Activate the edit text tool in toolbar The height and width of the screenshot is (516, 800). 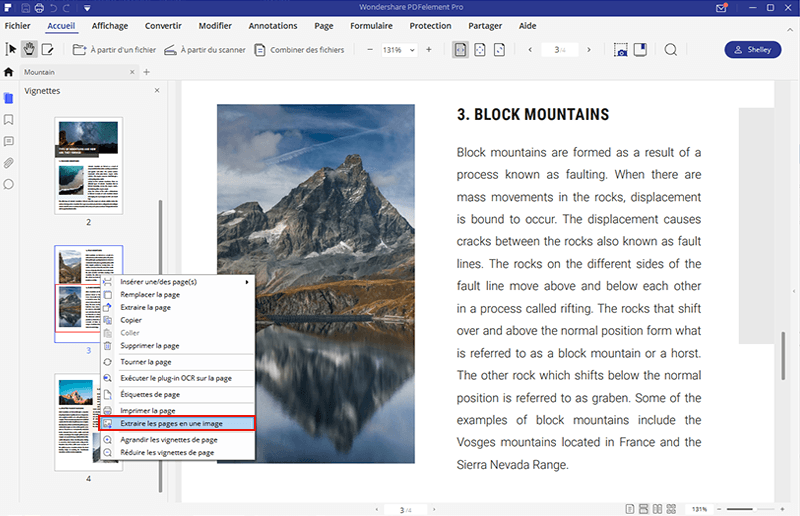tap(47, 49)
